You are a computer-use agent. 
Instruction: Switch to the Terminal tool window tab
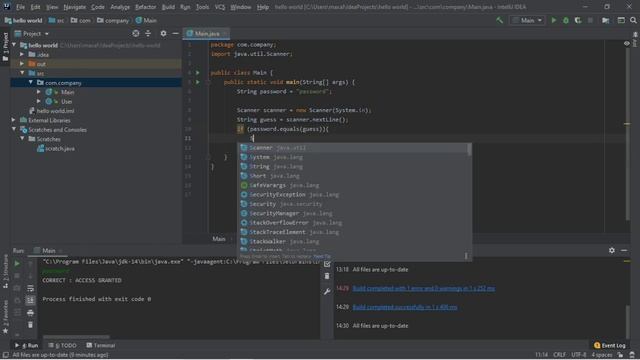point(101,345)
